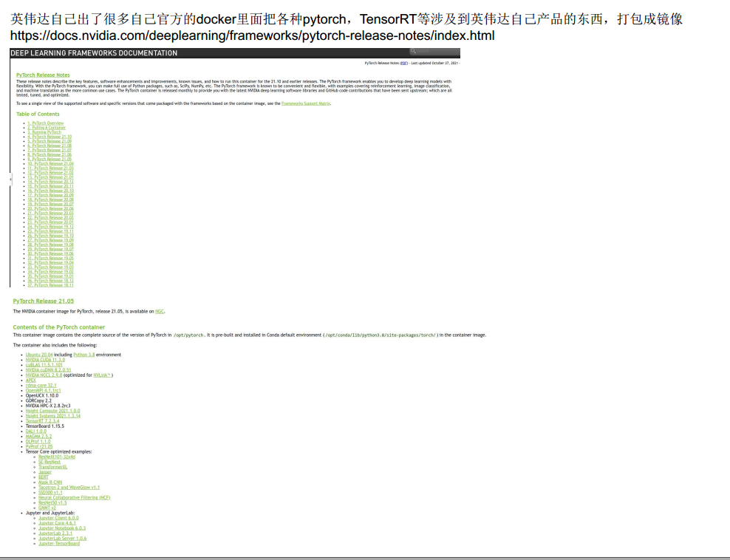The image size is (730, 560).
Task: Open the TensorRT 7.2.3.4 link
Action: coord(42,421)
